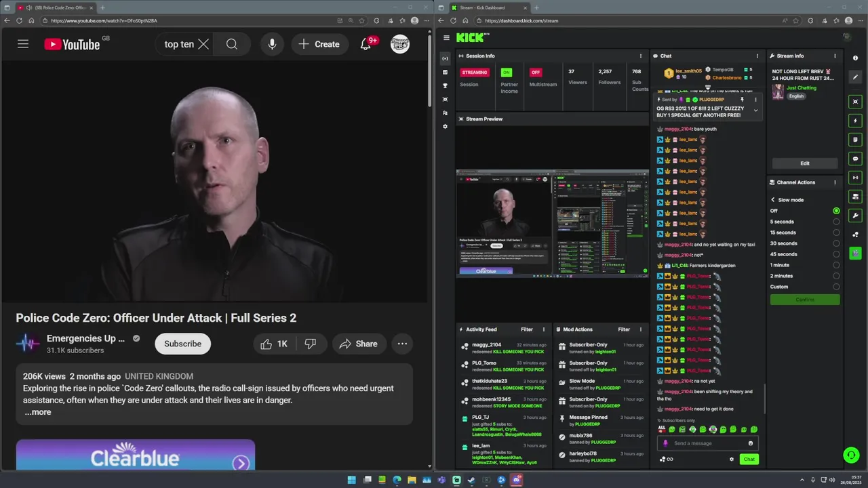Switch to Police Code Zero YouTube tab
Screen dimensions: 868x488
(56, 7)
